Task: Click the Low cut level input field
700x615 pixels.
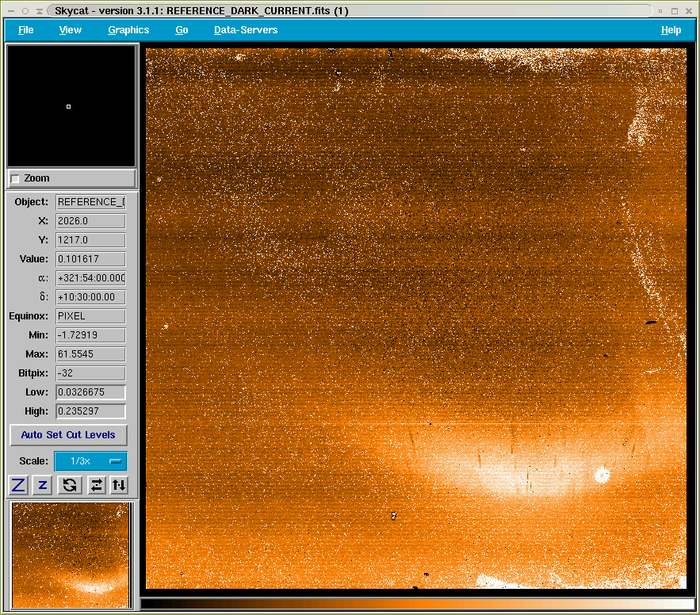Action: click(90, 392)
